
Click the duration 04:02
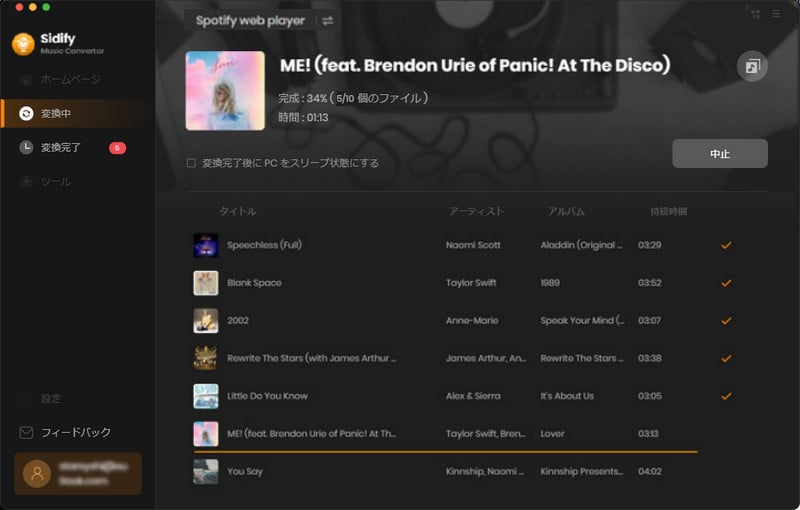pyautogui.click(x=649, y=472)
